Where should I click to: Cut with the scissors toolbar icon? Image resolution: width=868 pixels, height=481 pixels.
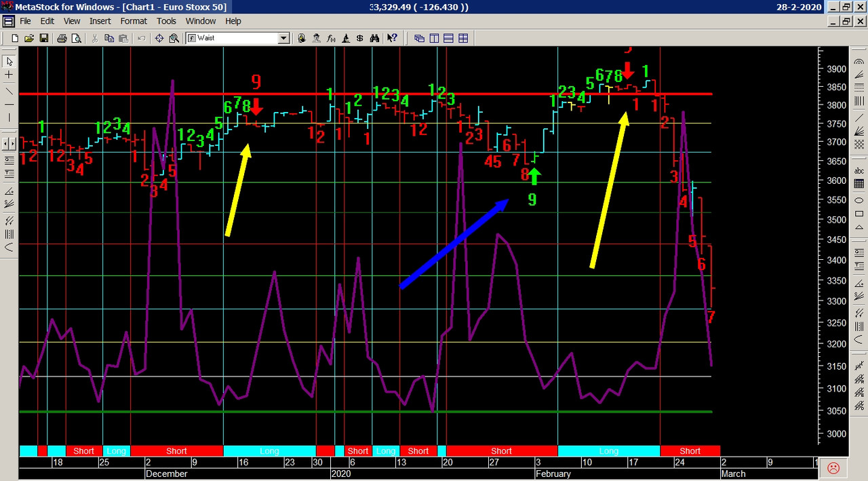pyautogui.click(x=94, y=38)
